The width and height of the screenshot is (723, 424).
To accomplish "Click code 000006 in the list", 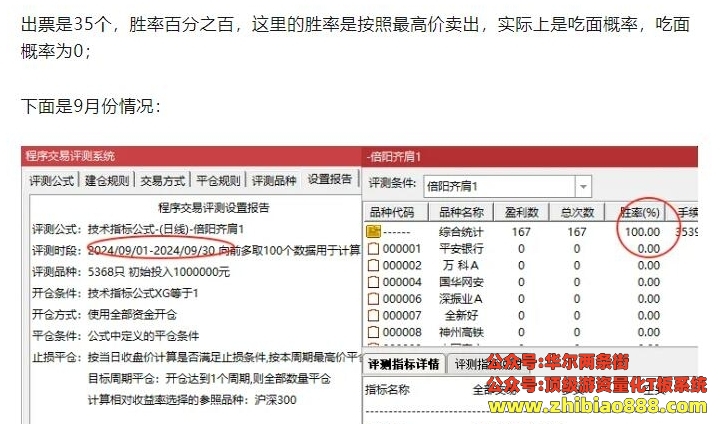I will point(402,299).
